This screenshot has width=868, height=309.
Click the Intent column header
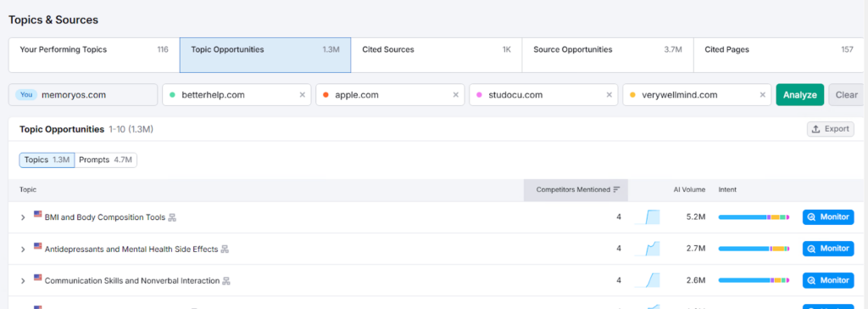coord(727,189)
